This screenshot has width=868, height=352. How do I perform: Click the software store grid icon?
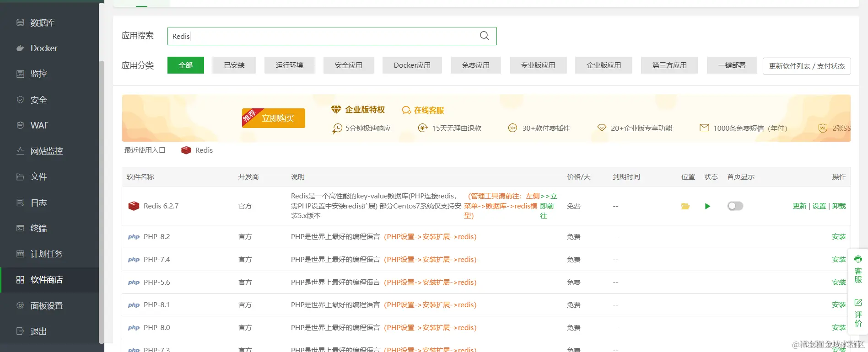tap(20, 280)
